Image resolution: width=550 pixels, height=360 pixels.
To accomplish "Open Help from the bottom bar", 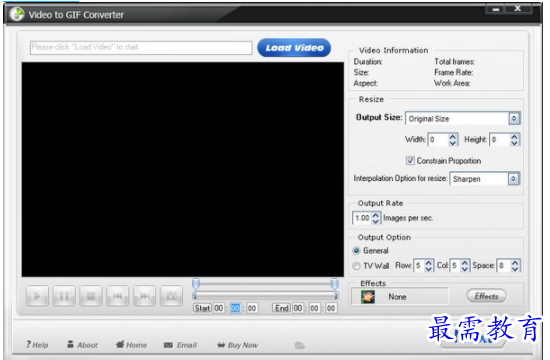I will click(37, 345).
